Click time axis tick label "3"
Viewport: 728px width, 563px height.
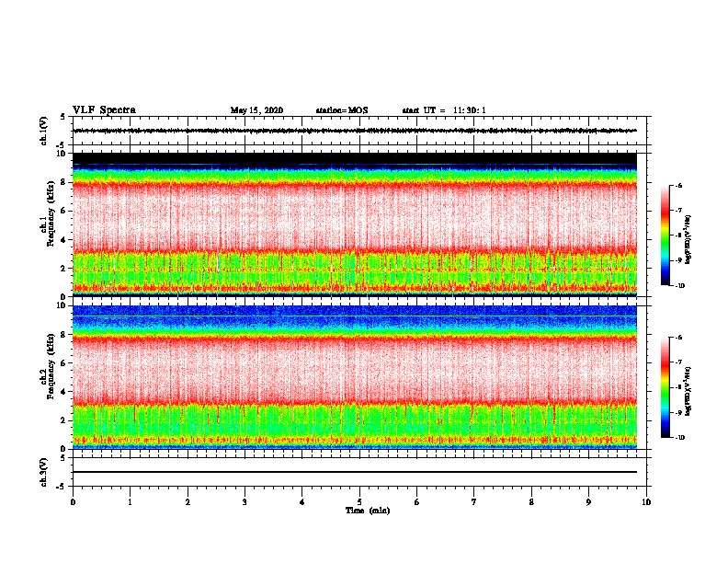click(245, 501)
